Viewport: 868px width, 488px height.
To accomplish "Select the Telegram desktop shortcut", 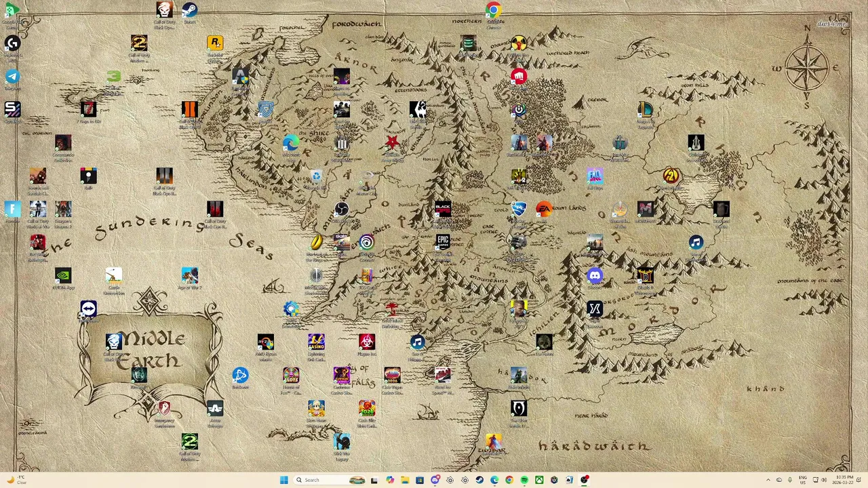I will click(x=12, y=77).
